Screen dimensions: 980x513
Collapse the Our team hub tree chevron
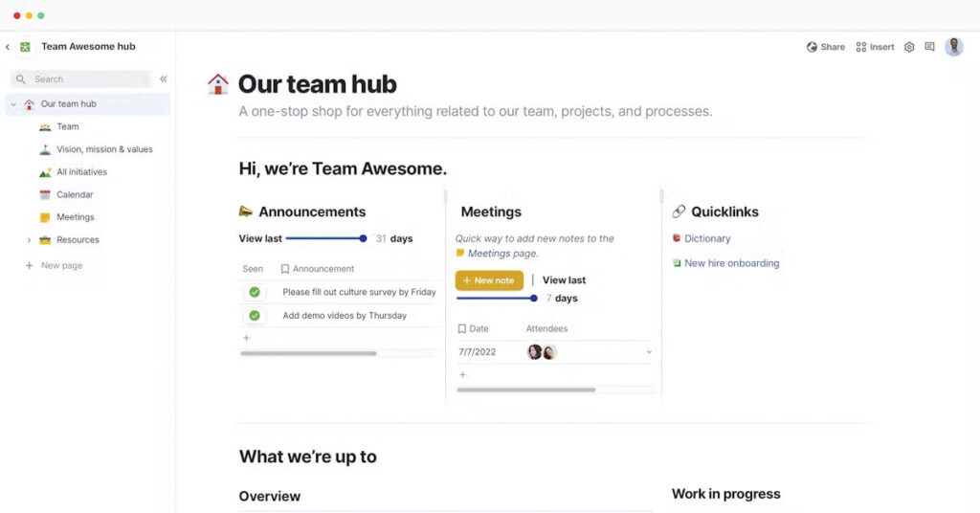(x=13, y=104)
